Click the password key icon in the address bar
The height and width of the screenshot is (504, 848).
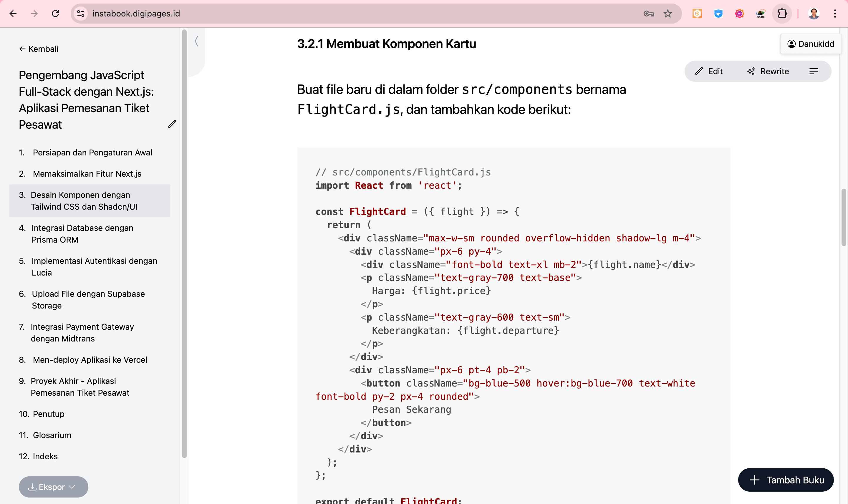pyautogui.click(x=648, y=14)
